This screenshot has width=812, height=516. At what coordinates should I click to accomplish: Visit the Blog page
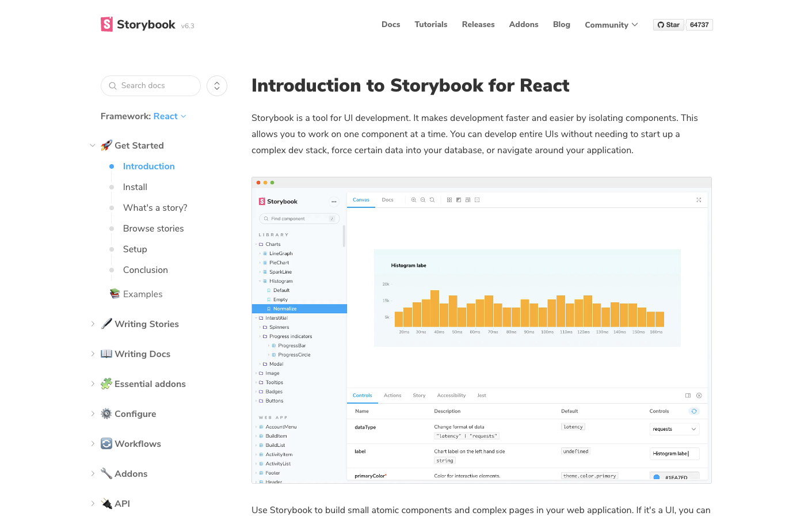(562, 24)
